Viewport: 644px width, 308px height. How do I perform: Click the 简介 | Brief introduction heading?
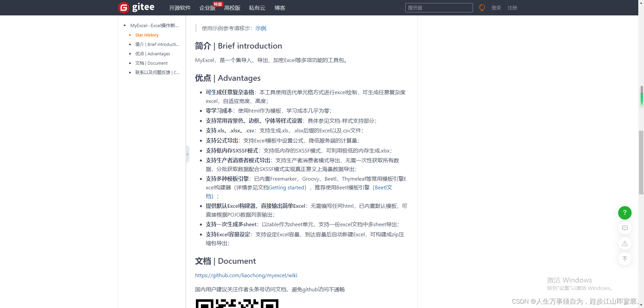point(238,46)
